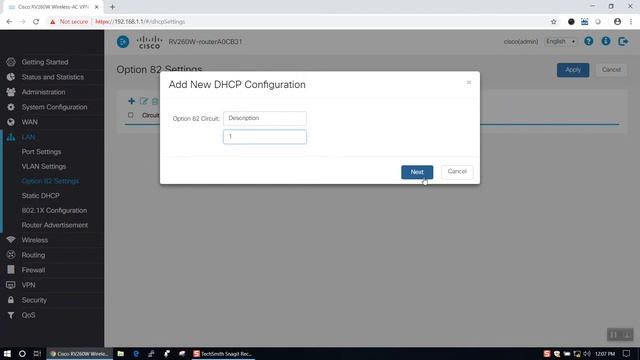640x360 pixels.
Task: Click the Apply button on Option 82 page
Action: (573, 70)
